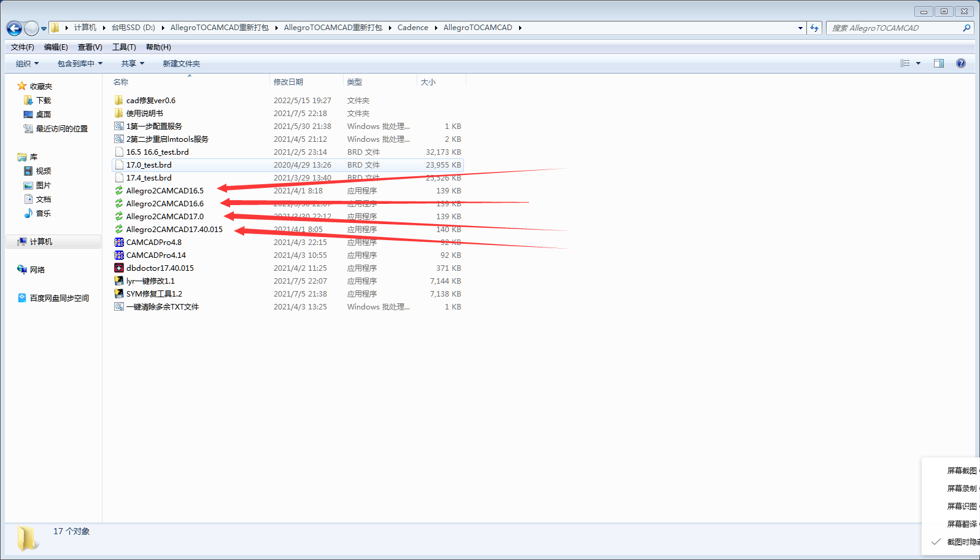980x560 pixels.
Task: Open the 视频 library
Action: click(44, 171)
